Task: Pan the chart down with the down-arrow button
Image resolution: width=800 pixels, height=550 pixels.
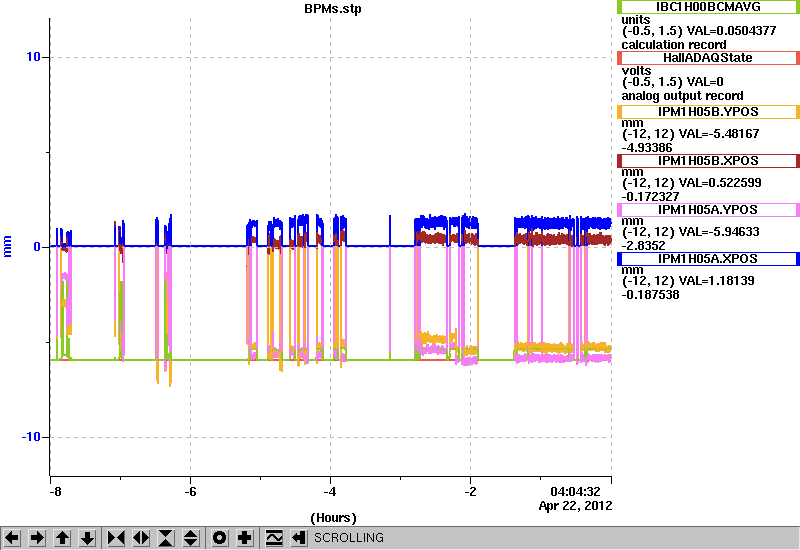Action: [87, 538]
